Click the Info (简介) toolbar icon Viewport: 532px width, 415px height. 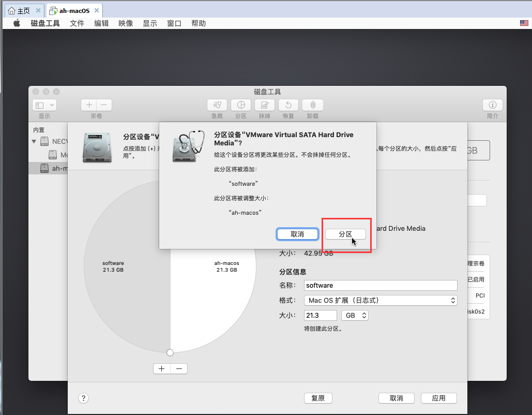(x=492, y=105)
